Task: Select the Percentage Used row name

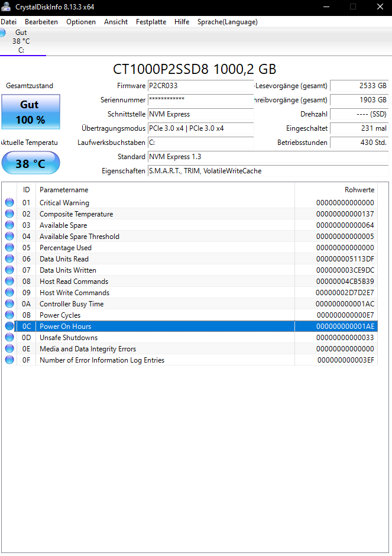Action: 66,248
